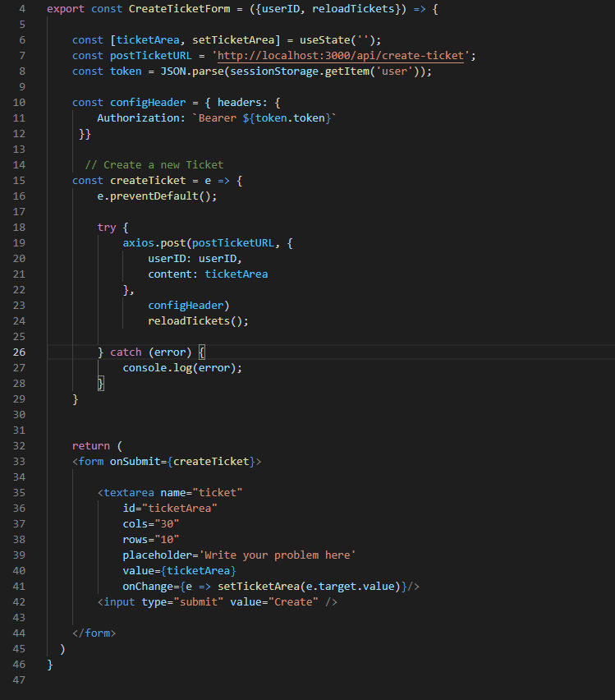
Task: Click the 'textarea' tag name
Action: tap(129, 493)
